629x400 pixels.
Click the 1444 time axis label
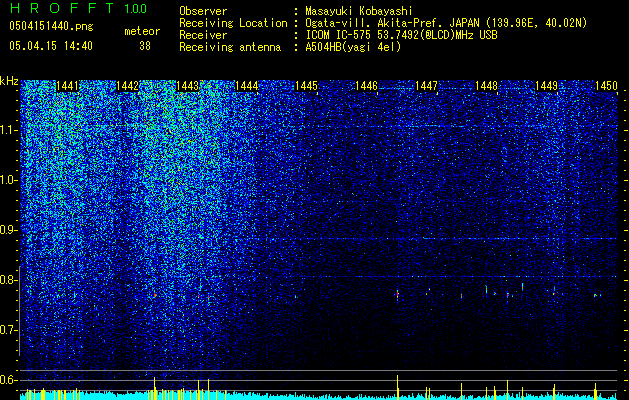pyautogui.click(x=247, y=86)
